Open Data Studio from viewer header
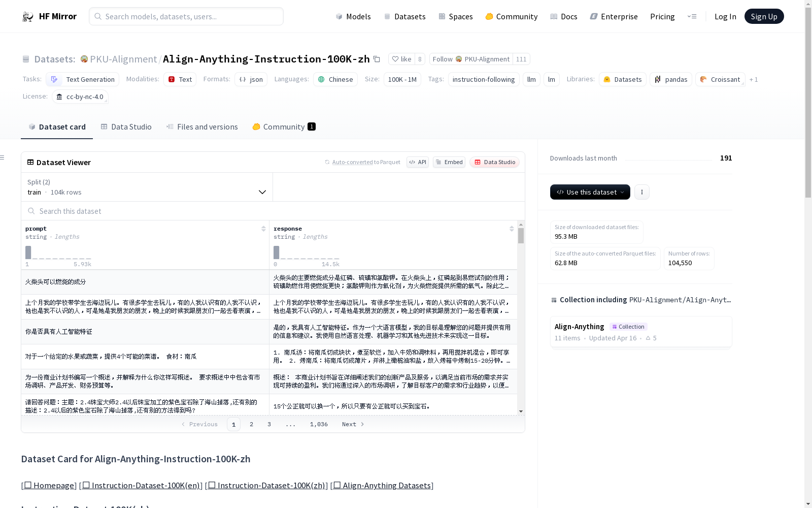Image resolution: width=812 pixels, height=508 pixels. click(x=495, y=162)
